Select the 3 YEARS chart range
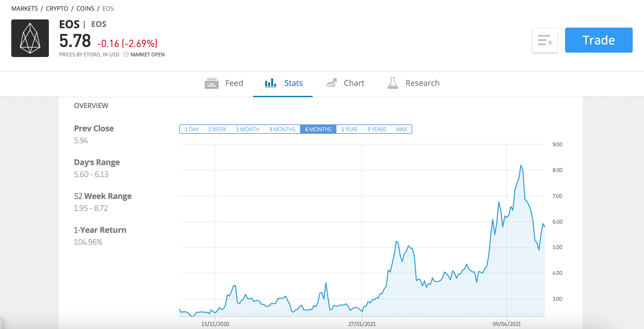 (x=377, y=129)
